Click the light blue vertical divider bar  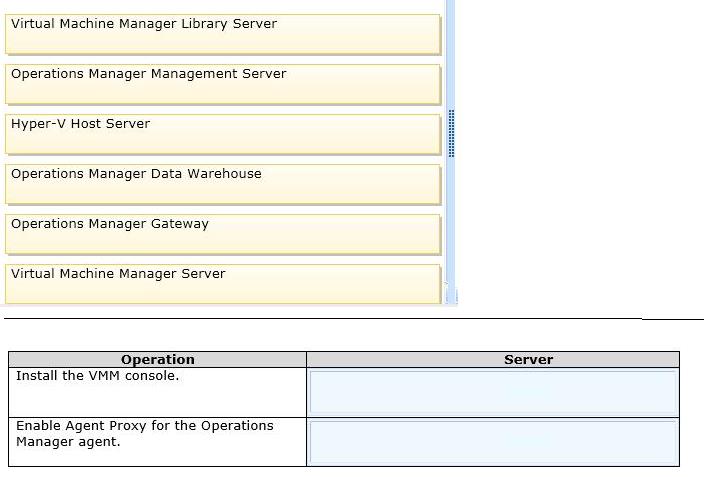coord(451,153)
